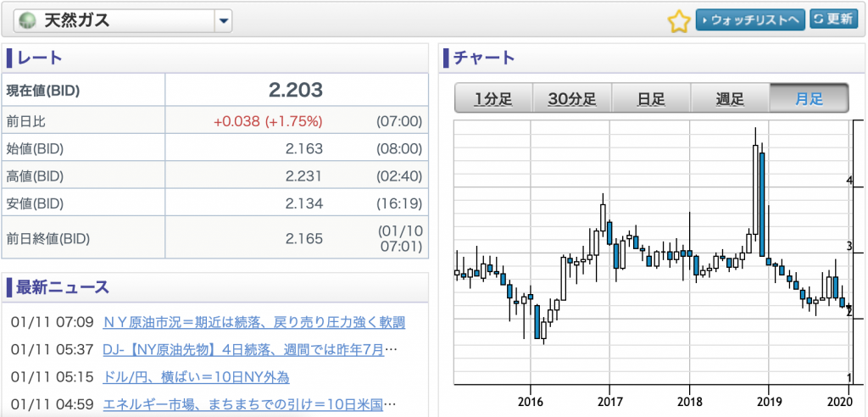The width and height of the screenshot is (868, 417).
Task: Click the current value 2.203 rate
Action: (x=296, y=89)
